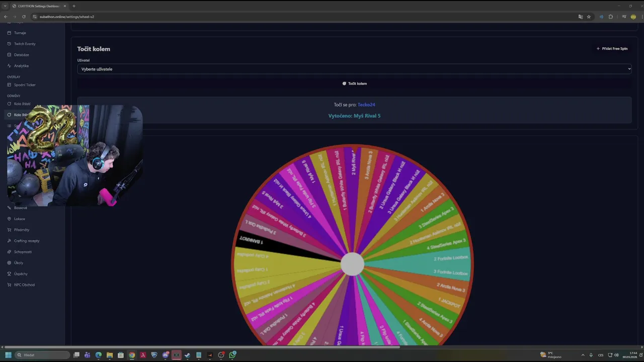Screen dimensions: 644x362
Task: Click the Databáze sidebar icon
Action: pyautogui.click(x=9, y=55)
